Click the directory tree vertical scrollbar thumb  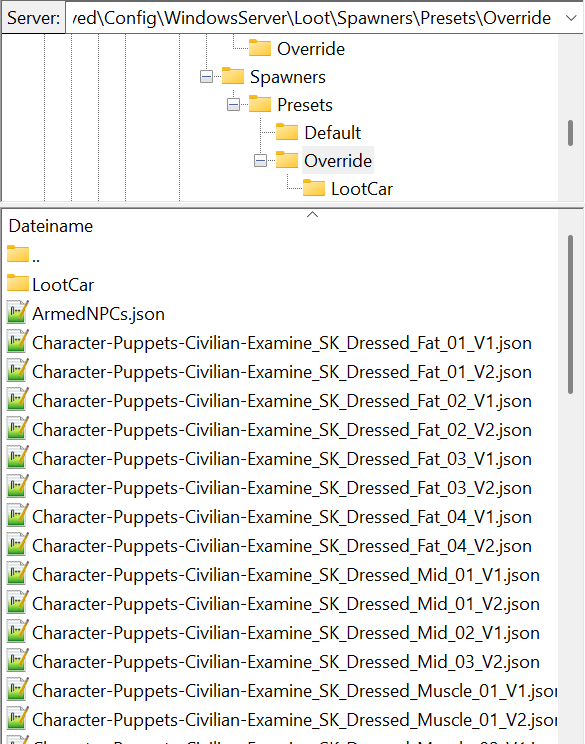pyautogui.click(x=570, y=133)
